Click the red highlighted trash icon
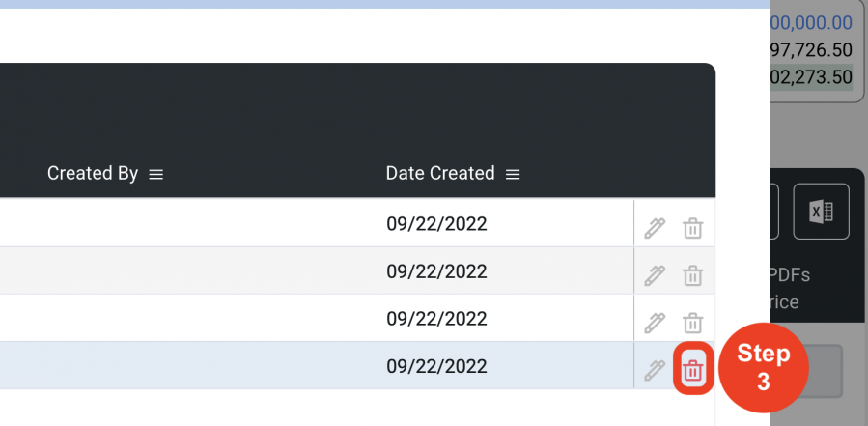 coord(692,370)
